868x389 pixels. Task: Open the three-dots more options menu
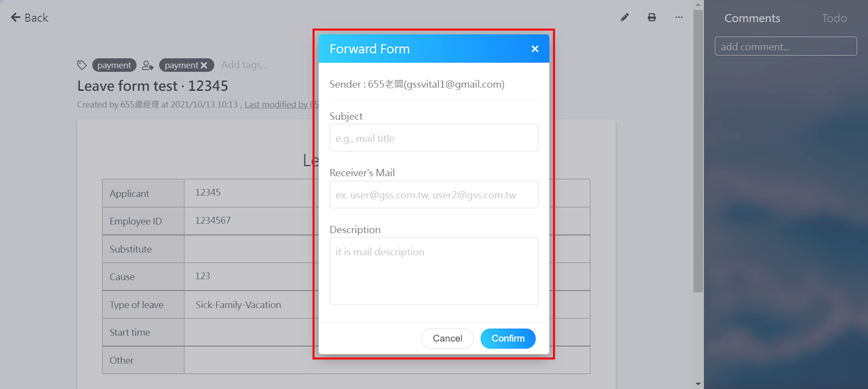(679, 17)
